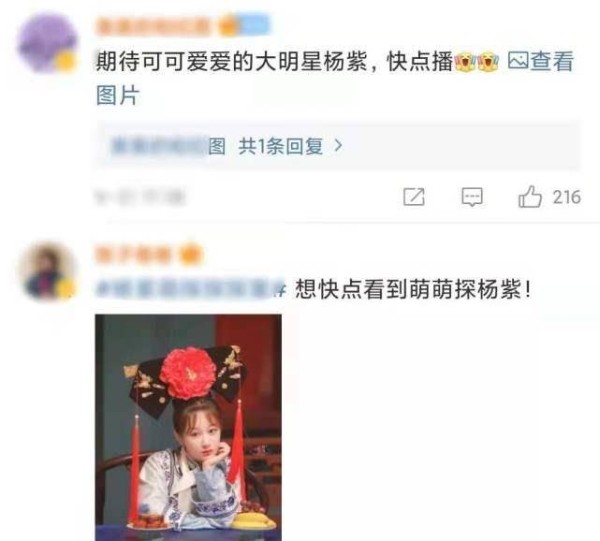Screen dimensions: 600x541
Task: Open the first commenter's blurred orange username
Action: (x=153, y=26)
